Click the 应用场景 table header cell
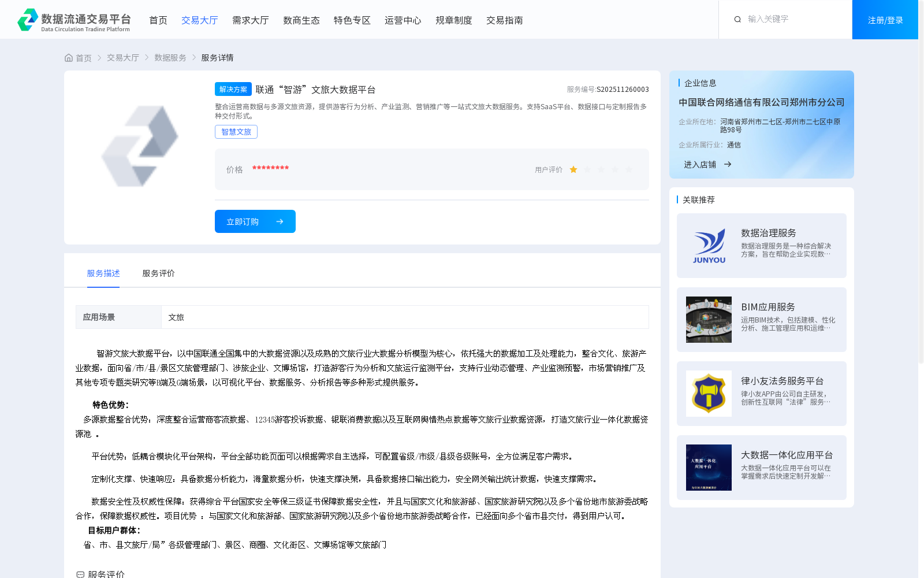 click(x=118, y=317)
